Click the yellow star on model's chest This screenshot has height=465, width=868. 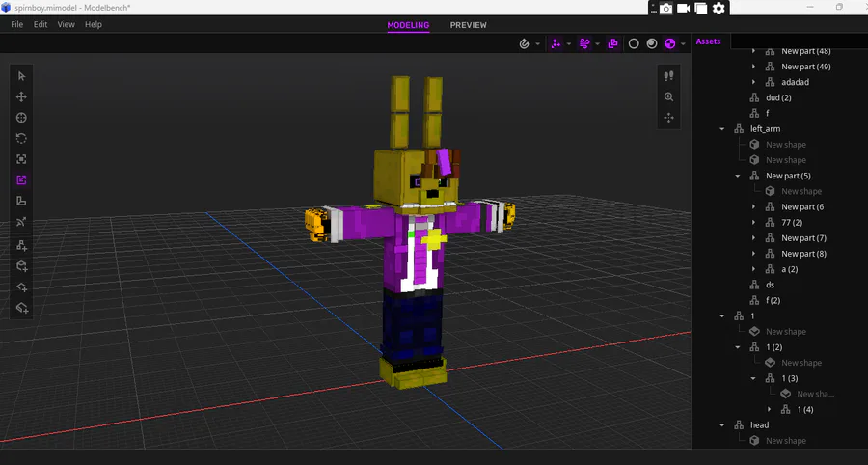tap(434, 238)
